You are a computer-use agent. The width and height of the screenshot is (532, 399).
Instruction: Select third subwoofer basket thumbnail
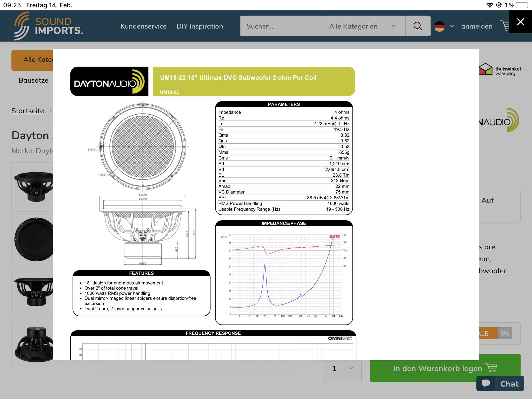(32, 292)
